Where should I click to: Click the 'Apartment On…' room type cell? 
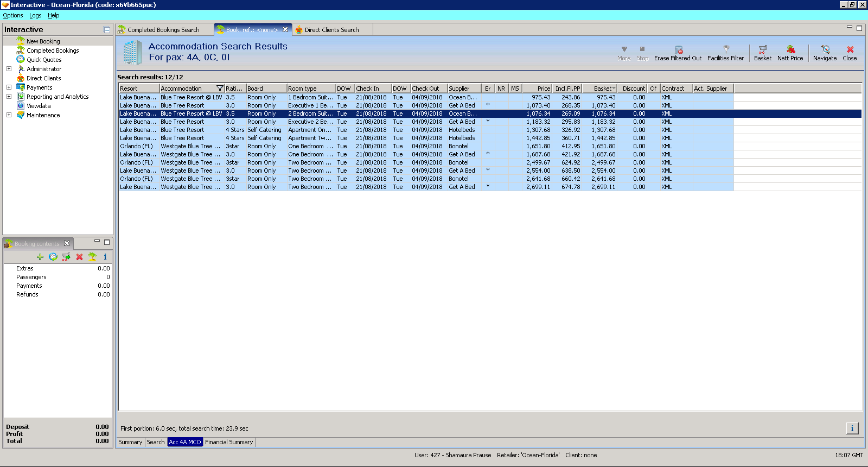click(311, 130)
